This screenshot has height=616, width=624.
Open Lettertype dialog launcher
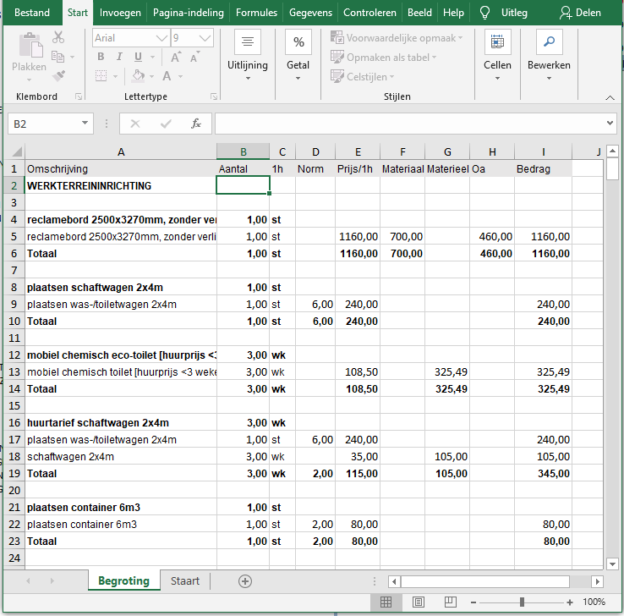(214, 96)
